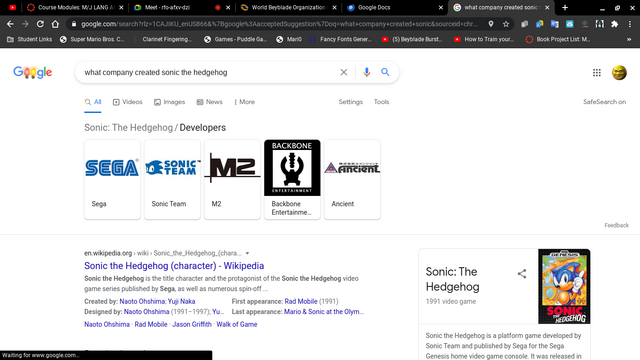Screen dimensions: 640x360
Task: Open the Fancy Fonts Generator bookmark
Action: pyautogui.click(x=341, y=39)
